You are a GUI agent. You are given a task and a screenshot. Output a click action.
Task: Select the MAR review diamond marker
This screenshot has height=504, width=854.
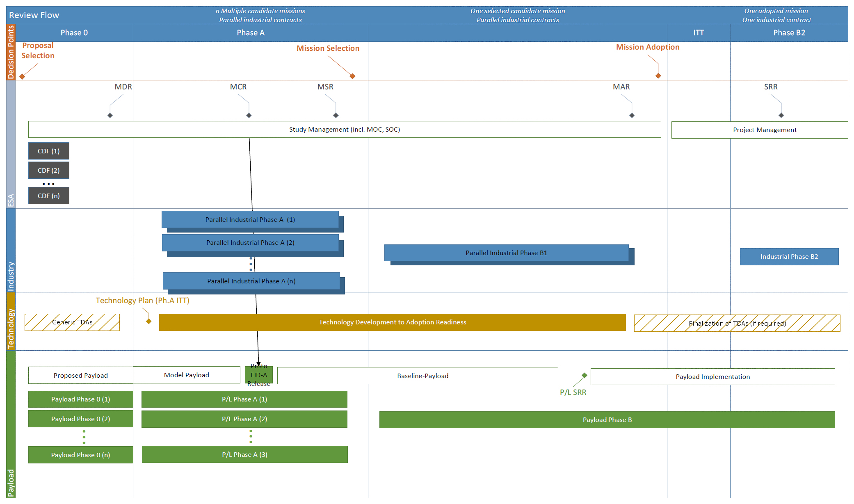click(632, 115)
